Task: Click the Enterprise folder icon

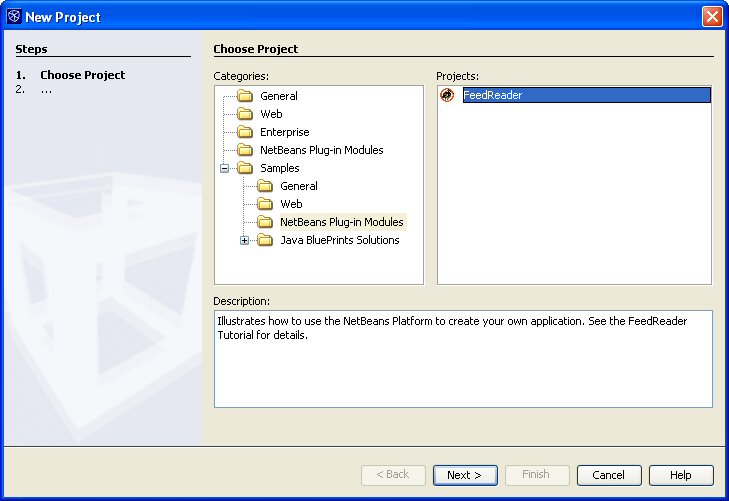Action: point(245,132)
